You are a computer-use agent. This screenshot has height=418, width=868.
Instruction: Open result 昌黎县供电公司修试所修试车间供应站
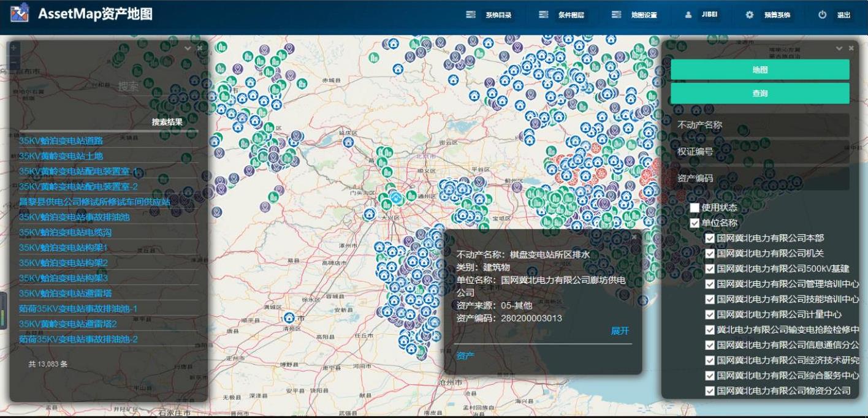point(94,202)
